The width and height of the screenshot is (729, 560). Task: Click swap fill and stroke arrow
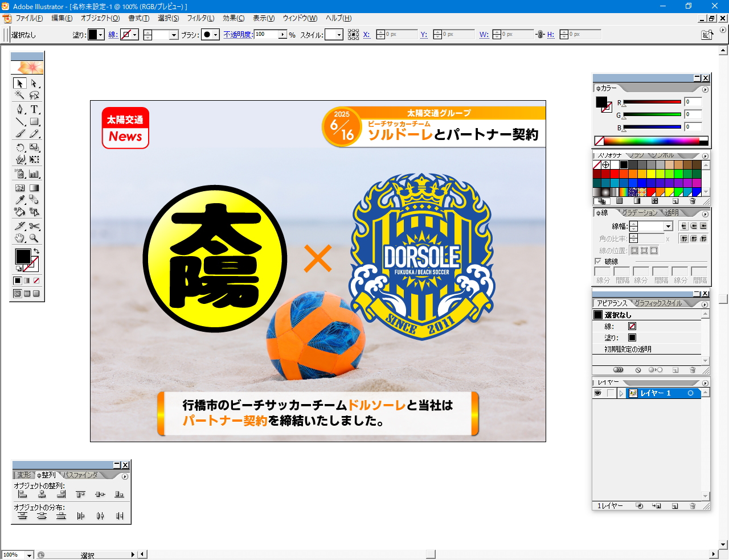click(x=36, y=251)
